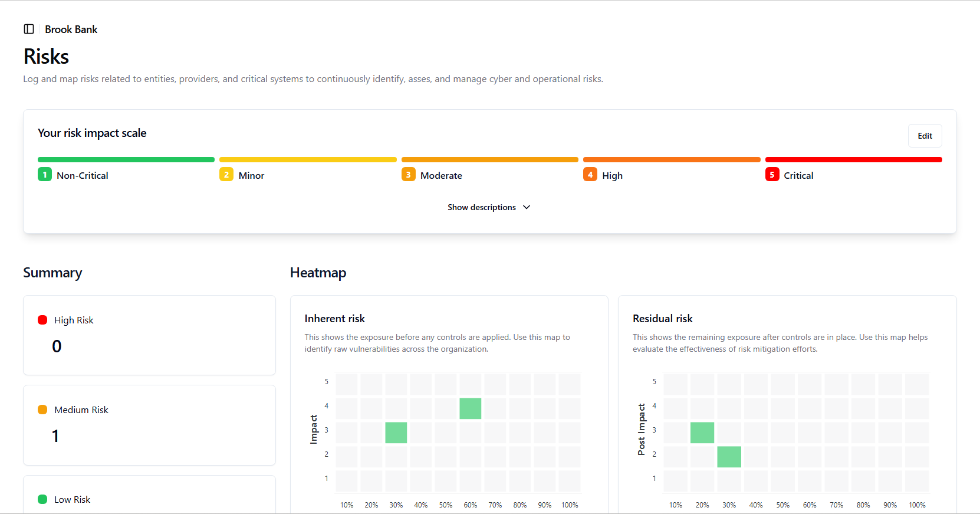Select Residual risk cell at impact 3, 20%

point(702,433)
